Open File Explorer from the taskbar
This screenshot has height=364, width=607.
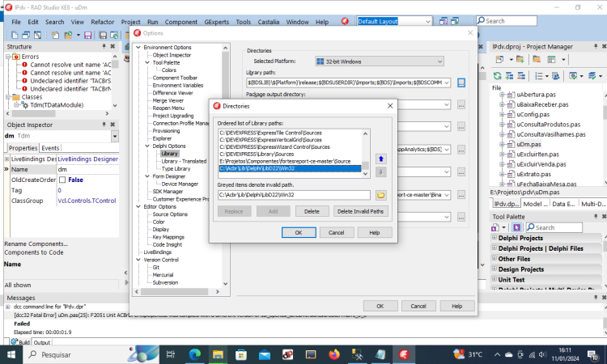pos(218,354)
